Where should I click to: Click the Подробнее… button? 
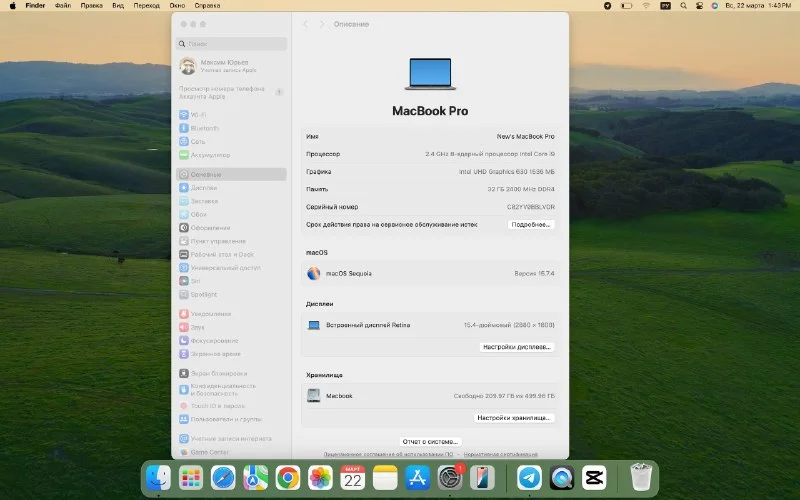[531, 224]
